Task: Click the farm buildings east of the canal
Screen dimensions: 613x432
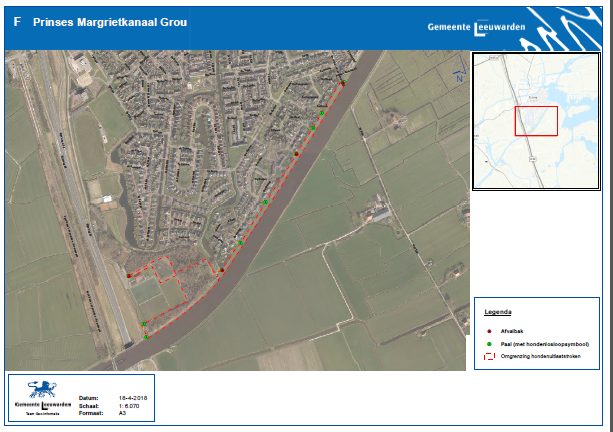Action: 379,212
